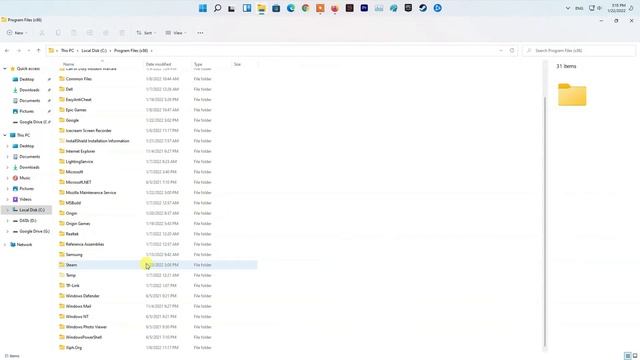The width and height of the screenshot is (640, 360).
Task: Click the Rename toolbar icon
Action: 90,33
